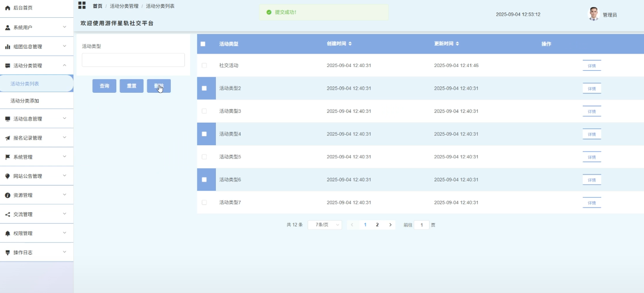Check the 活动类型3 row checkbox

[x=204, y=111]
